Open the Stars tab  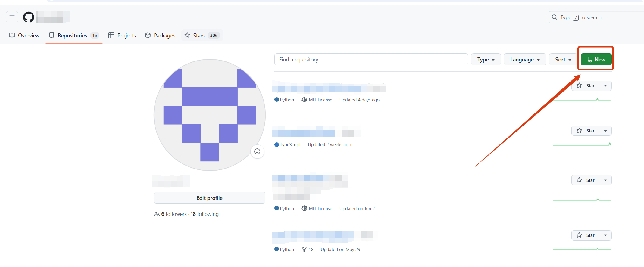pos(202,36)
